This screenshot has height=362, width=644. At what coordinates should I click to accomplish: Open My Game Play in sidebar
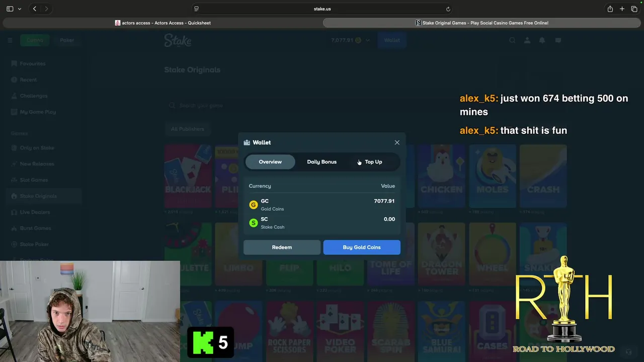(38, 112)
